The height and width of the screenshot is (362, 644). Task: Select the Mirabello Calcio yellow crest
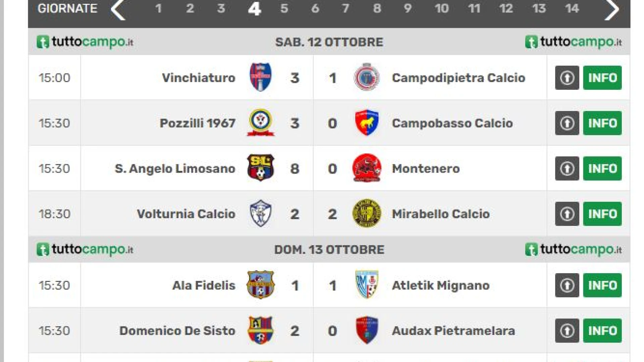tap(367, 213)
